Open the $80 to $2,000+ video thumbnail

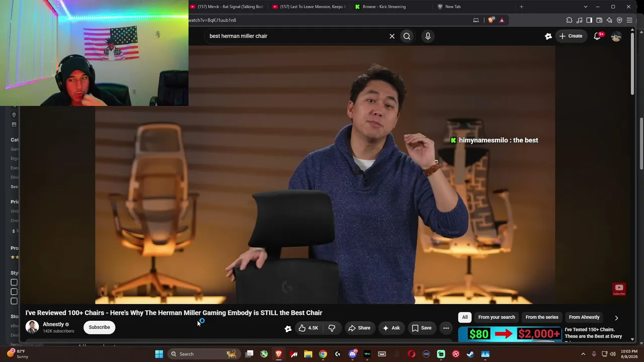click(x=510, y=335)
